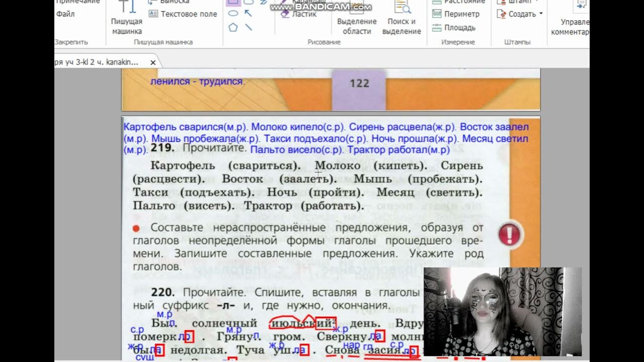Screen dimensions: 644x362
Task: Click the blue answer 'Трактор работал(м.р)'
Action: [398, 149]
